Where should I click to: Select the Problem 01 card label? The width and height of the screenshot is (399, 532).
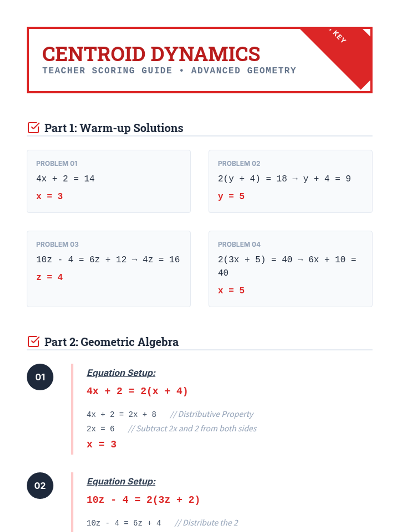click(x=57, y=164)
